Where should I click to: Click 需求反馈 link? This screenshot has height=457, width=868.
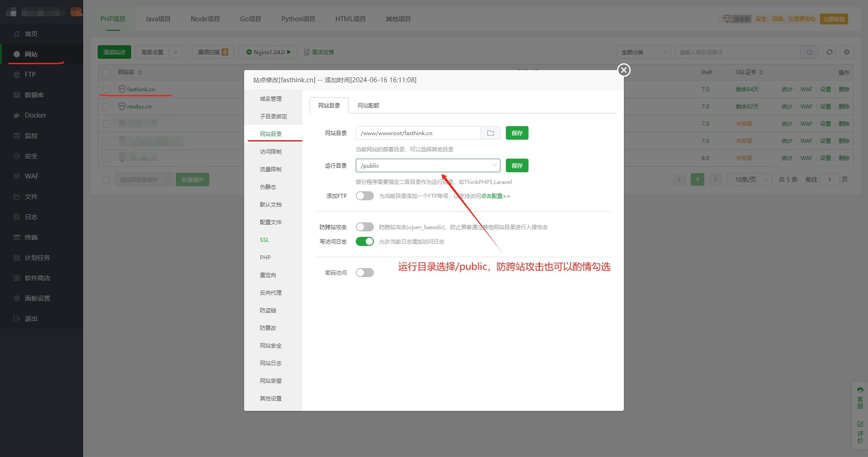click(x=319, y=52)
